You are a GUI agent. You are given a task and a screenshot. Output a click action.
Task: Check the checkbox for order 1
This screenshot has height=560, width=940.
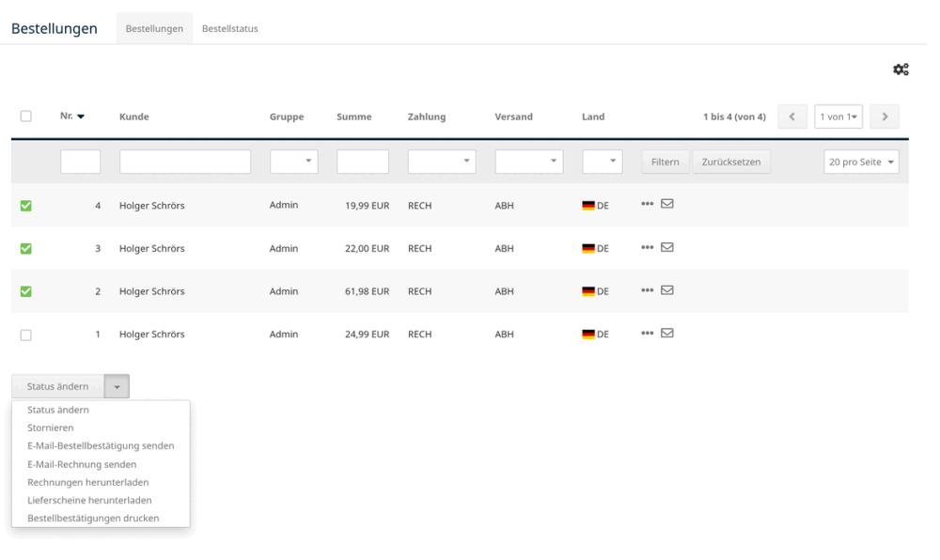[25, 334]
